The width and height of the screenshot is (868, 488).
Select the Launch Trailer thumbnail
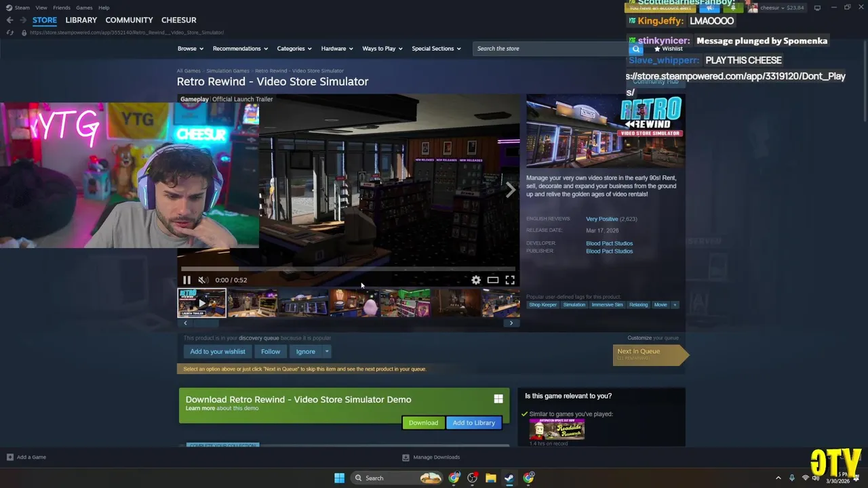tap(201, 303)
